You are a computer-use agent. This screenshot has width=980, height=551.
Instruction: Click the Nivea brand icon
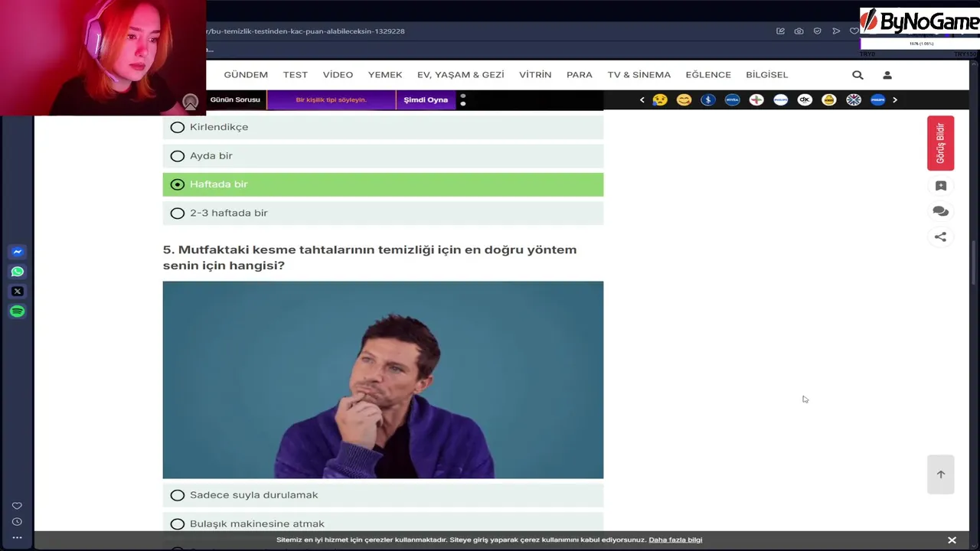pyautogui.click(x=732, y=100)
